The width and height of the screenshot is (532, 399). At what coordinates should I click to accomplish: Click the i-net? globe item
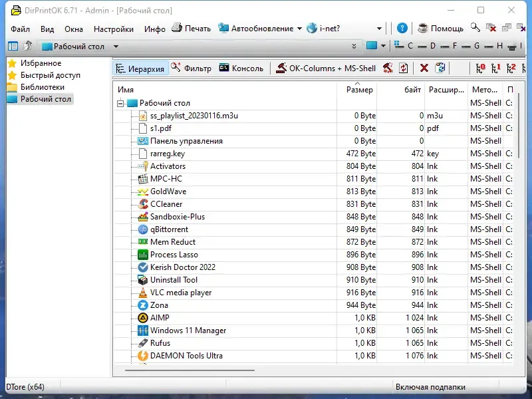[323, 28]
